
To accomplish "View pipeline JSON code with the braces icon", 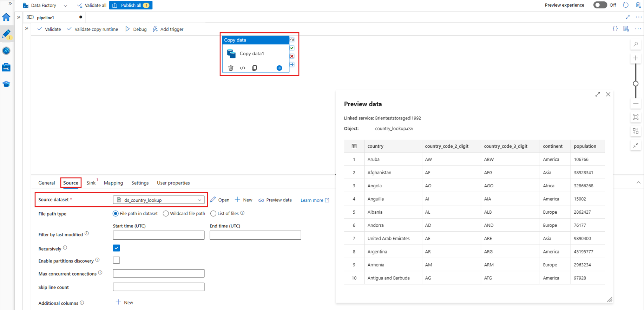I will click(615, 29).
